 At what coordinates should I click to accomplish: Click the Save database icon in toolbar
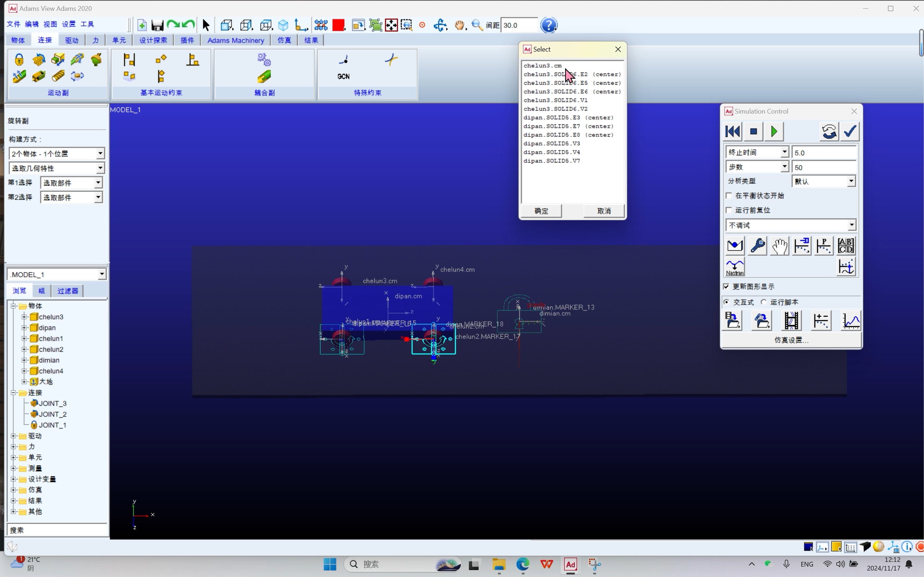pyautogui.click(x=157, y=25)
